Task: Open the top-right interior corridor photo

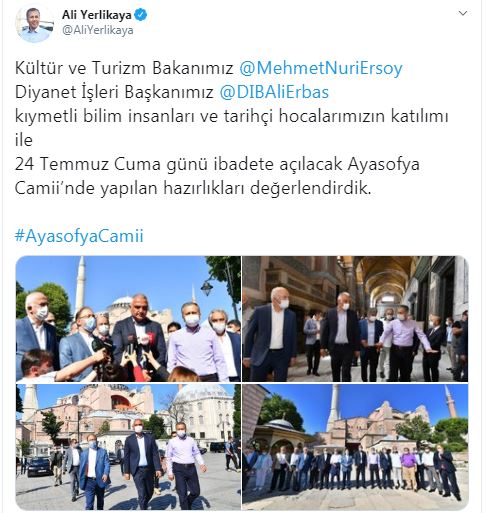Action: coord(355,319)
